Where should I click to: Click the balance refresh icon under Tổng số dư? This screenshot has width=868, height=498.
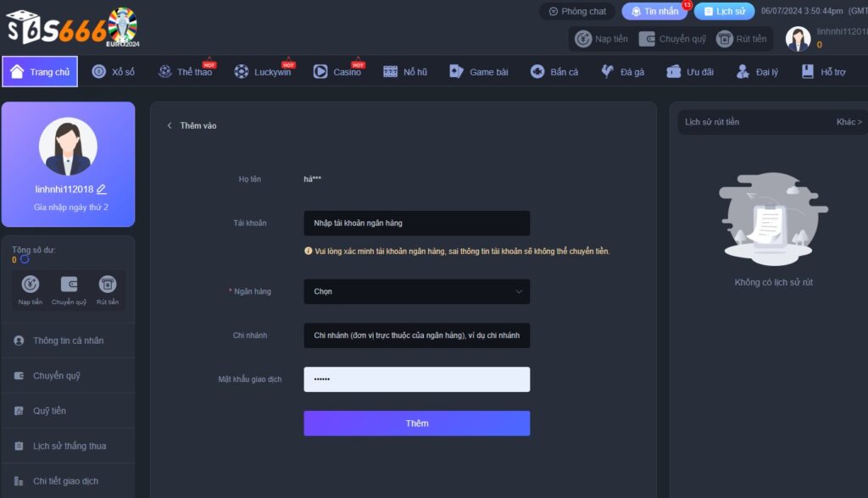[x=25, y=260]
